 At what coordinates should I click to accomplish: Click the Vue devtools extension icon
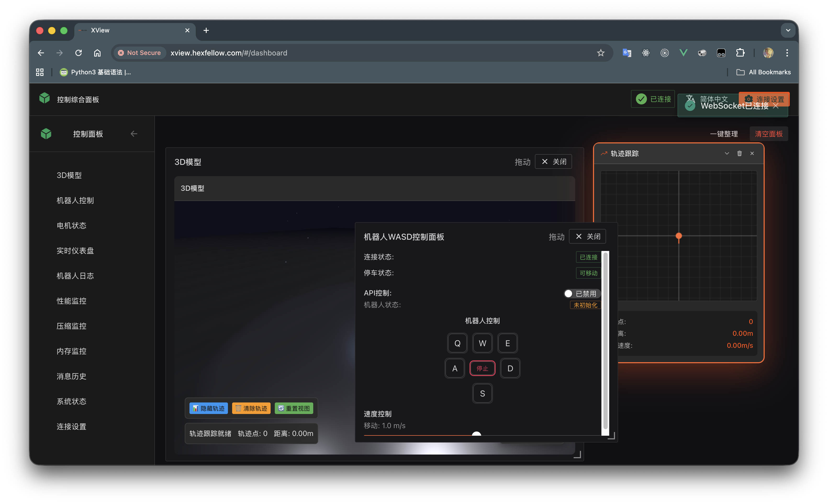coord(683,53)
